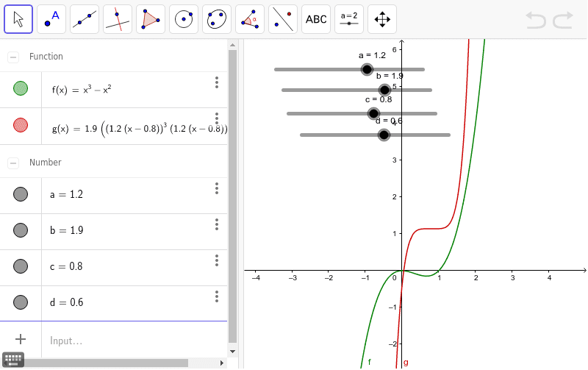Pick the Polygon tool

click(x=151, y=19)
